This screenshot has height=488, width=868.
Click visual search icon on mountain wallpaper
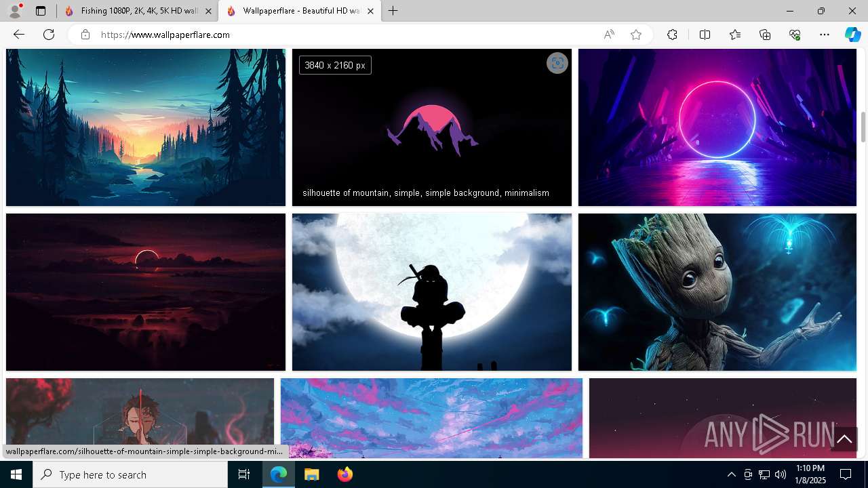tap(557, 63)
